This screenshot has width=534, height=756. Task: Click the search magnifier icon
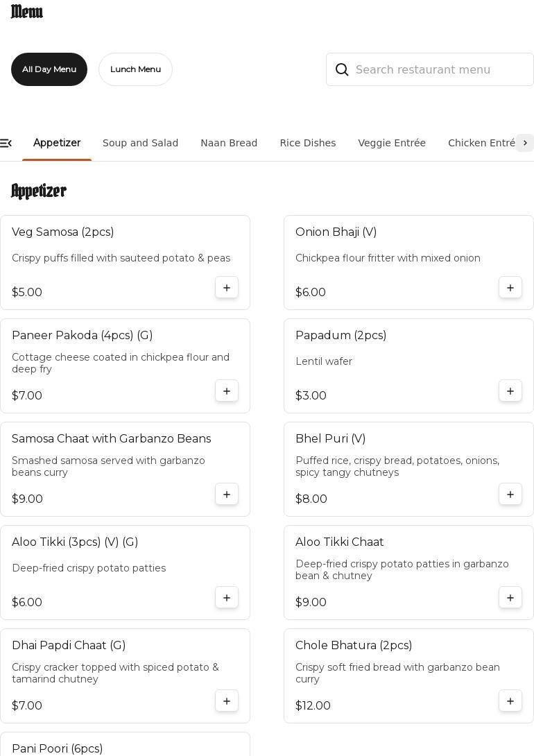point(342,69)
